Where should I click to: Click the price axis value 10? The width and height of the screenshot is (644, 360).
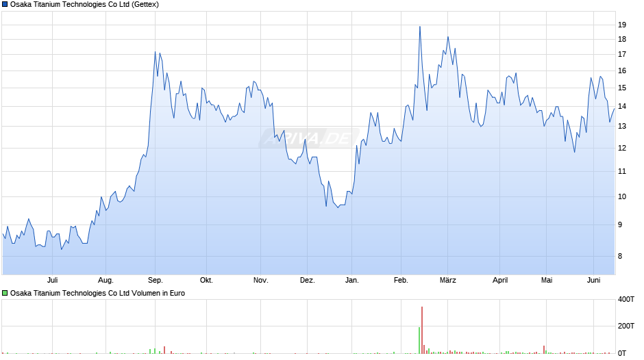[x=622, y=196]
